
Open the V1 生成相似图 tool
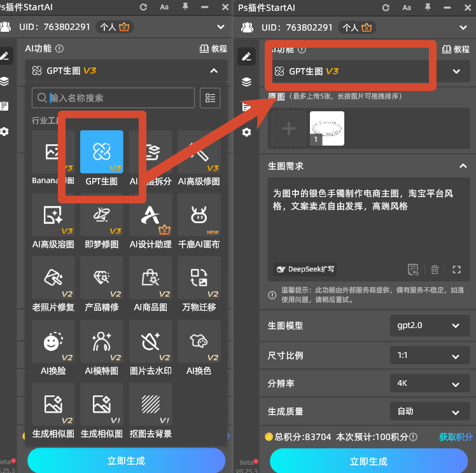[x=102, y=404]
